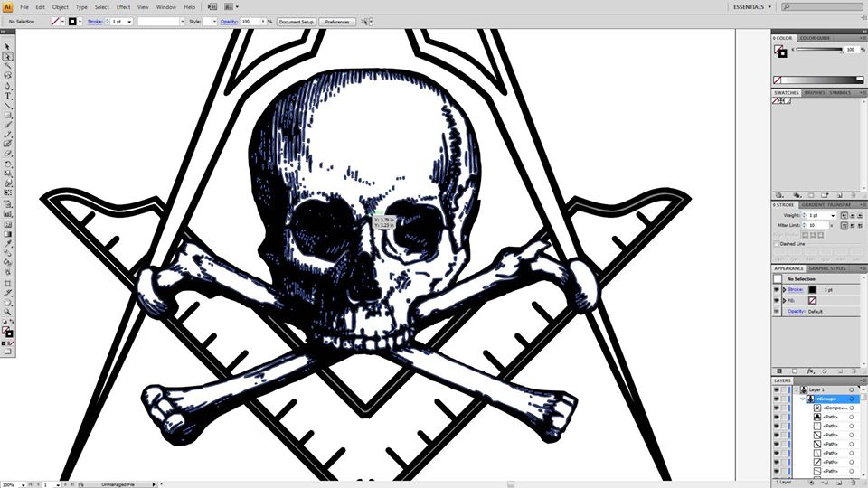Select the Pencil tool
The width and height of the screenshot is (868, 488).
click(8, 134)
